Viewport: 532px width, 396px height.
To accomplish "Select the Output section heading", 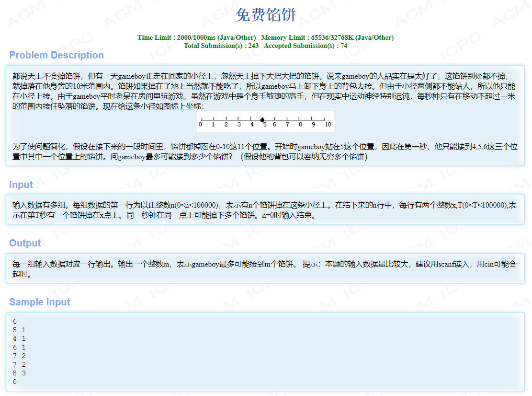I will coord(25,243).
